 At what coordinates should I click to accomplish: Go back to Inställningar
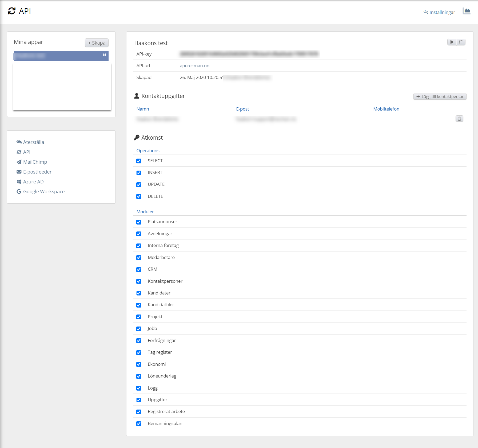tap(439, 12)
